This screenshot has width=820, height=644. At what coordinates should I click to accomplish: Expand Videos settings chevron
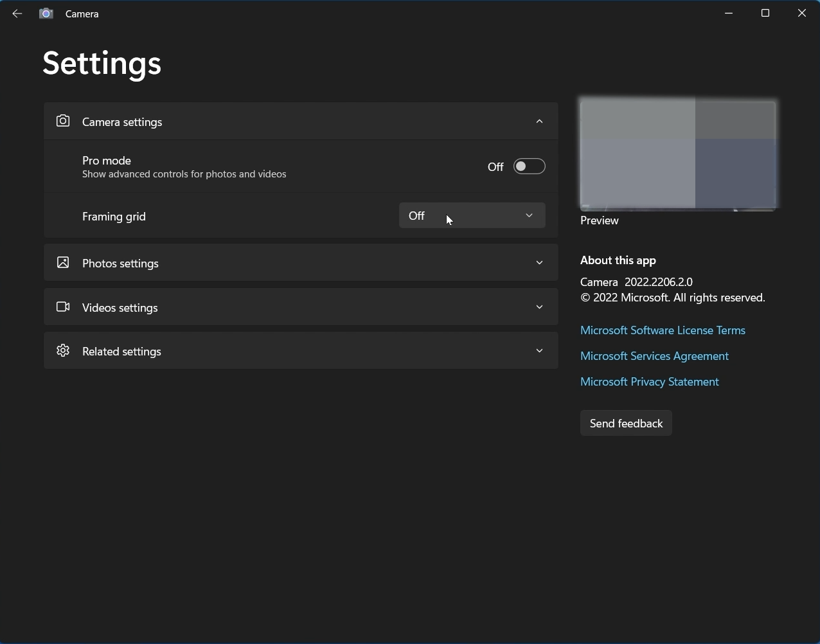click(x=540, y=307)
